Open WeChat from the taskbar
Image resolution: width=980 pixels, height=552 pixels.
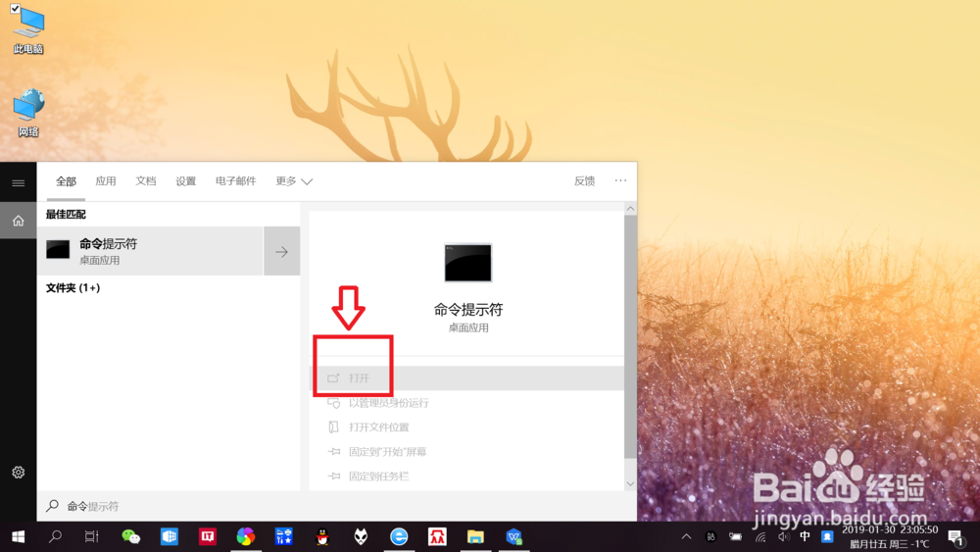point(130,536)
